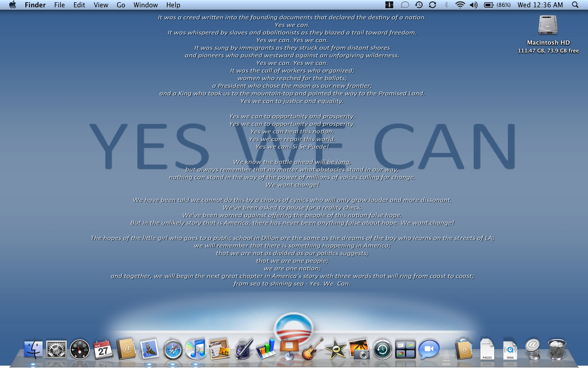Open Pages document icon beside iTunes
This screenshot has height=368, width=588.
(219, 350)
